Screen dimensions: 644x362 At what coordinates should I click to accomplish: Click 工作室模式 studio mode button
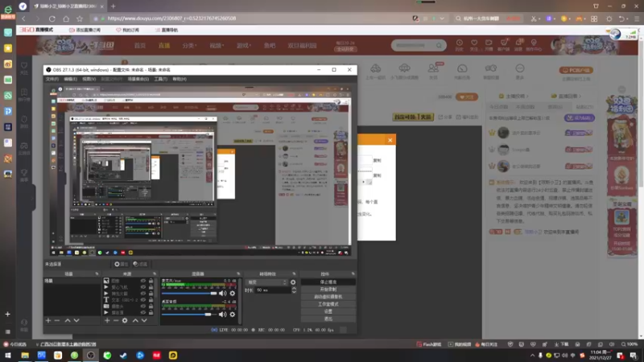coord(328,304)
